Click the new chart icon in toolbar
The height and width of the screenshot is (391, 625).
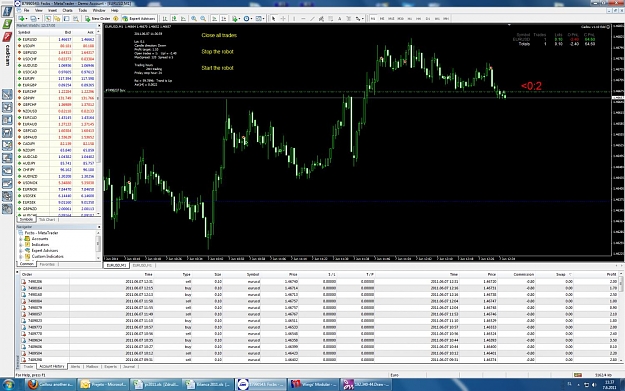(x=22, y=18)
